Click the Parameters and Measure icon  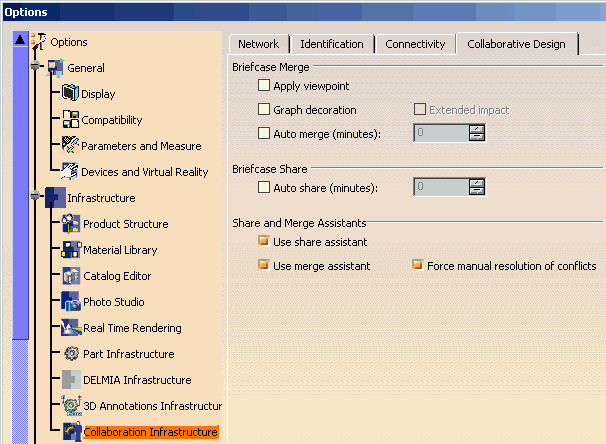70,146
